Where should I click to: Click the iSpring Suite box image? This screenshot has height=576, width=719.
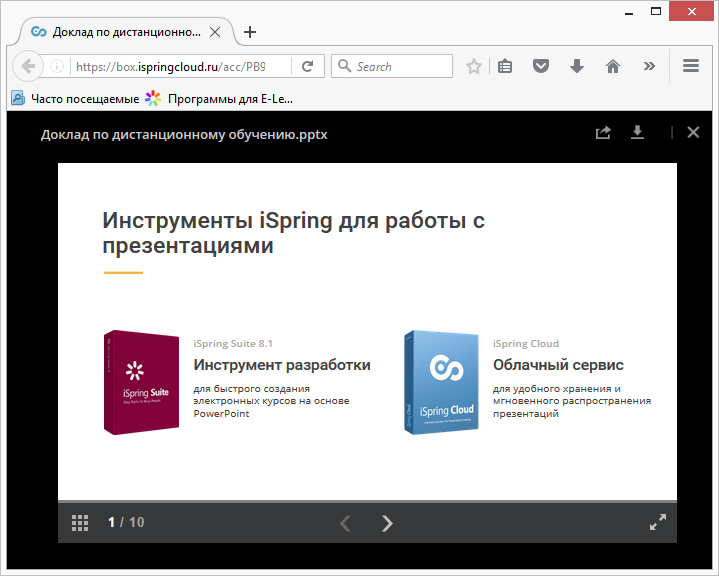[141, 382]
